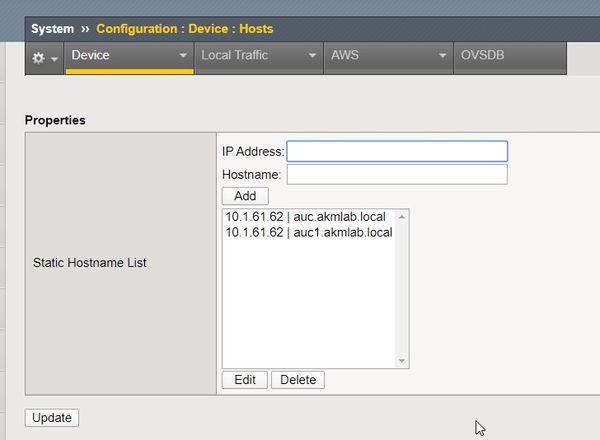Select the auc1.akmlab.local host entry
The image size is (600, 440).
[308, 233]
